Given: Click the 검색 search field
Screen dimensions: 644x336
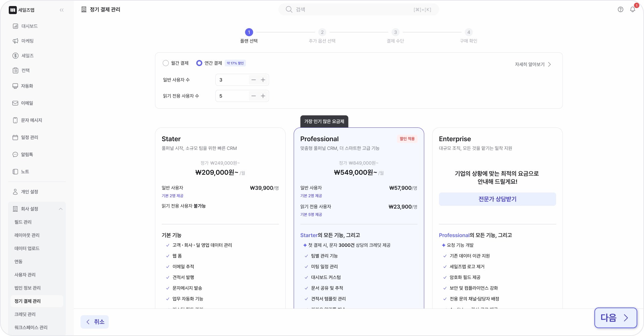Looking at the screenshot, I should (358, 9).
